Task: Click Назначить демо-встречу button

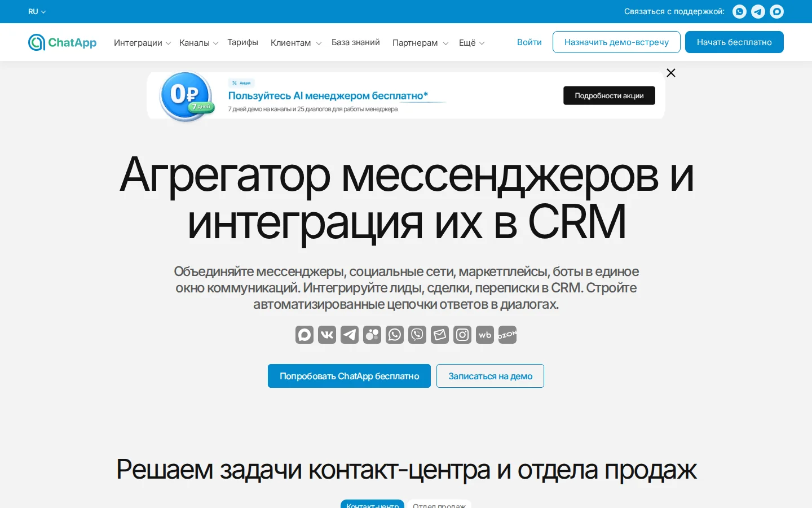Action: point(616,42)
